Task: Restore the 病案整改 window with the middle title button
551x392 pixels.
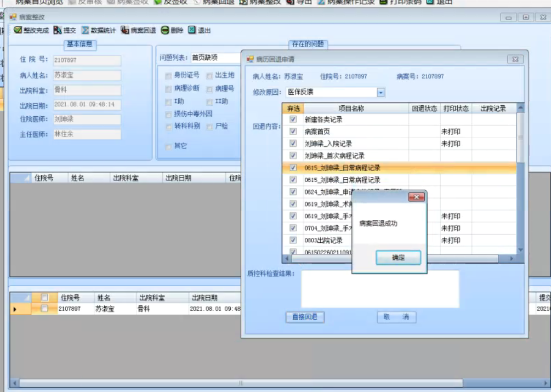Action: point(526,17)
